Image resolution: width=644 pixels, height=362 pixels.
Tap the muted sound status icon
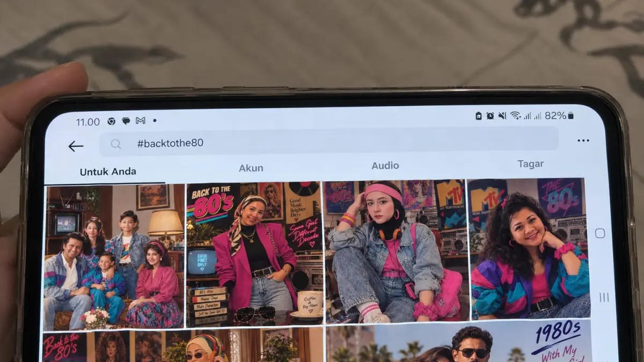[x=502, y=115]
